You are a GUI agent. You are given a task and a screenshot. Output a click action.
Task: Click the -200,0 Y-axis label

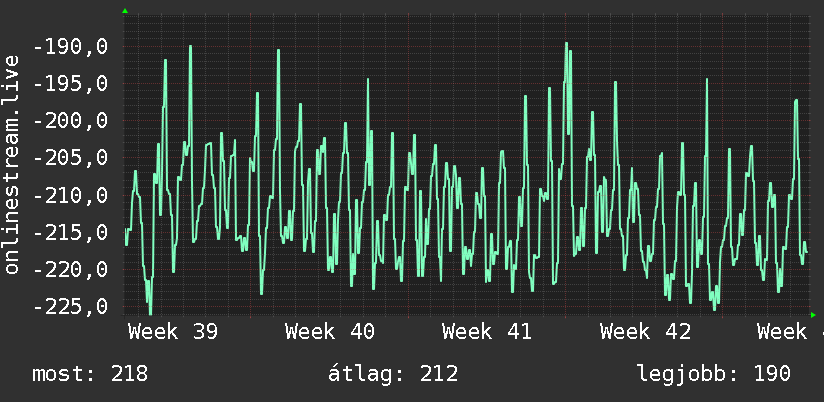coord(70,121)
